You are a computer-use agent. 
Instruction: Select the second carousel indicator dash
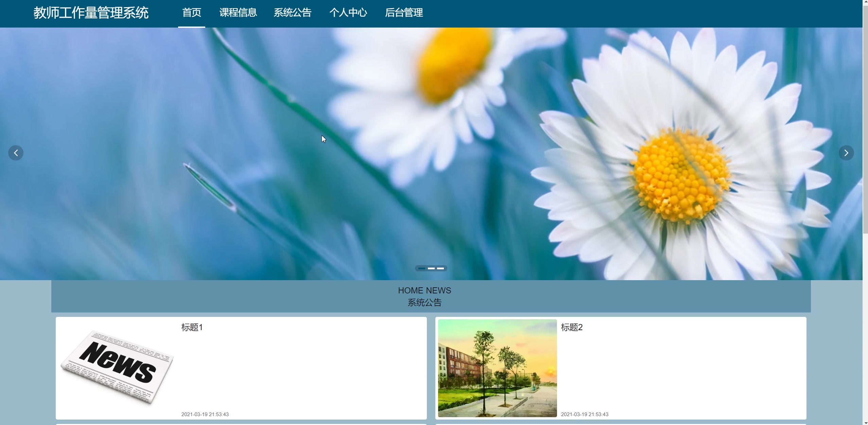(431, 268)
